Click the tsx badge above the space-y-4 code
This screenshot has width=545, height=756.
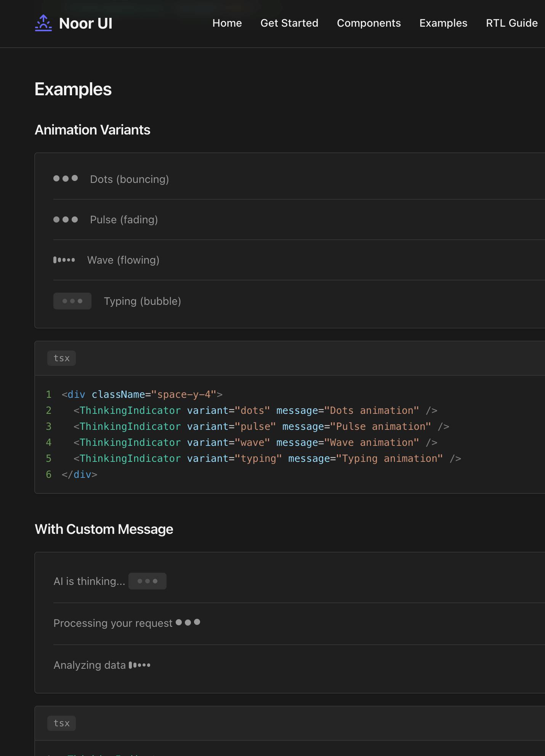61,358
